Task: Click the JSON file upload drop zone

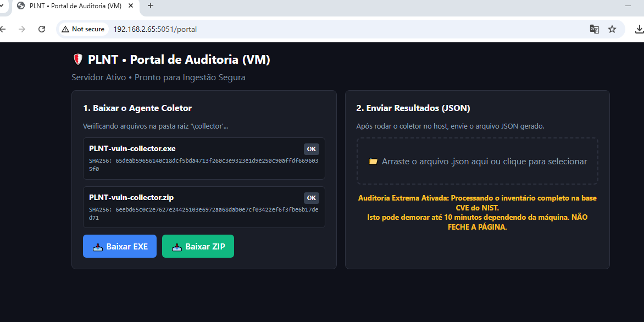Action: point(477,161)
